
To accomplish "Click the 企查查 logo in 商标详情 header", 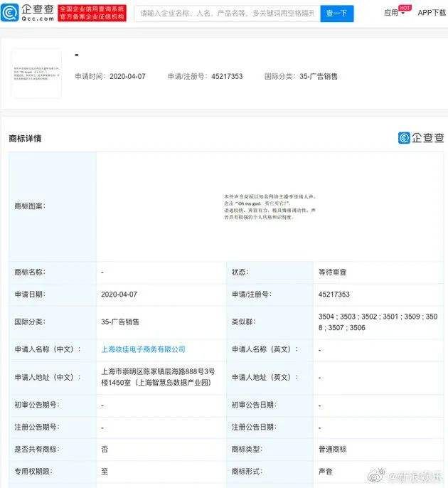I will point(421,137).
